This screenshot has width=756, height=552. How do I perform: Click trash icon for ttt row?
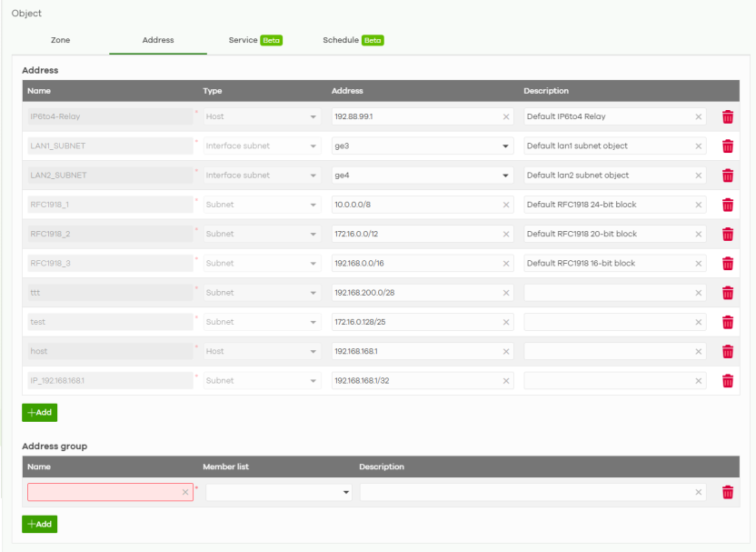pyautogui.click(x=727, y=293)
